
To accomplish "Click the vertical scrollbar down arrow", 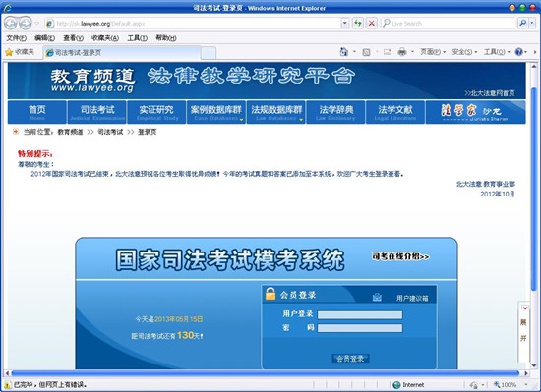I will tap(534, 365).
